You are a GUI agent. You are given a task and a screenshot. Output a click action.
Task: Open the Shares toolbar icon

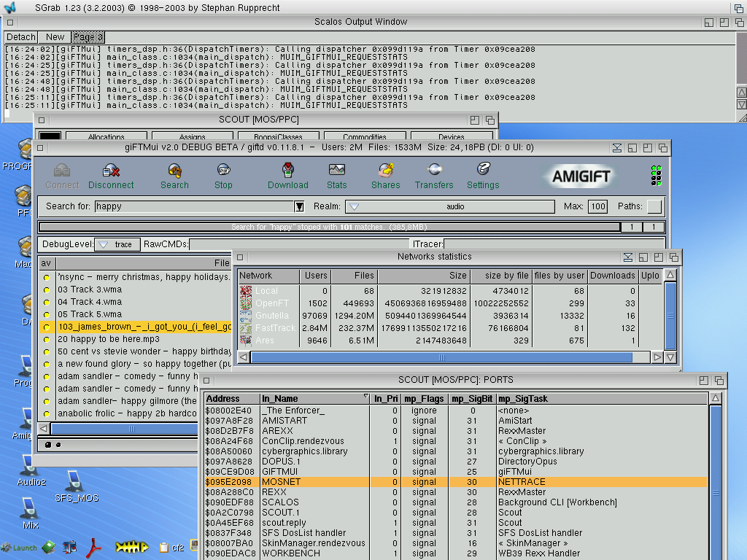tap(385, 169)
